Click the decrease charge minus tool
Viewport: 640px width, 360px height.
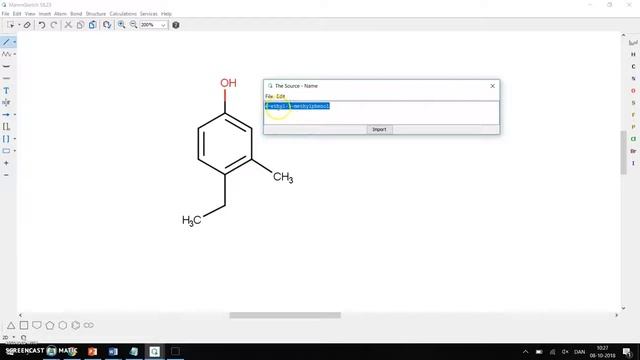click(x=6, y=175)
